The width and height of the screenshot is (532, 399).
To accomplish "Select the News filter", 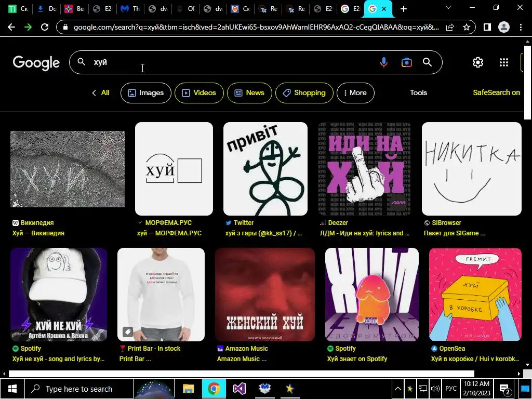I will click(x=249, y=93).
